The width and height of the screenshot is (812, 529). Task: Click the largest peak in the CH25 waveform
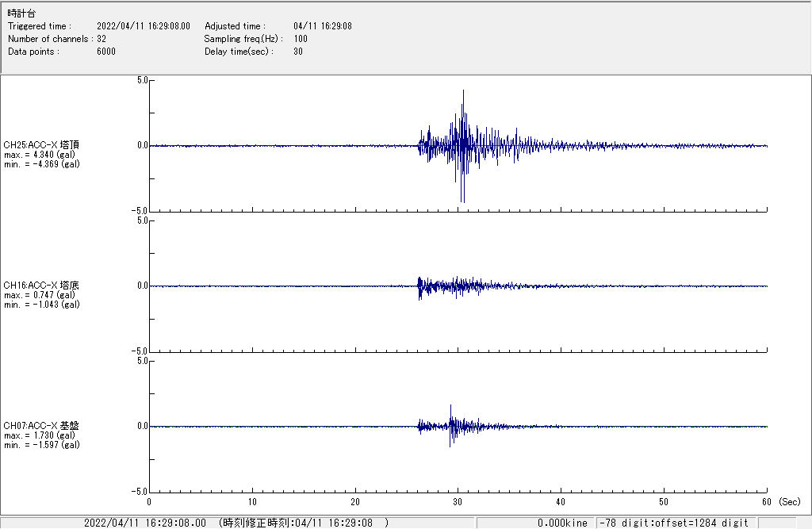coord(463,92)
